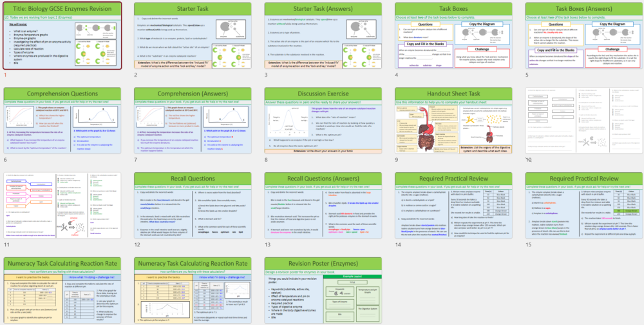Click slide number 4 under Task Boxes

[397, 75]
